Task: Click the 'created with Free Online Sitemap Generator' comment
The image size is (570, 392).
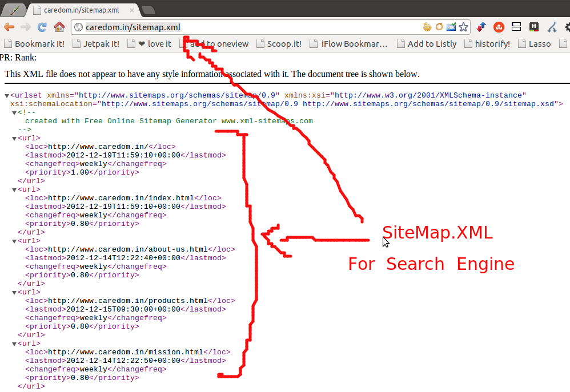Action: click(x=169, y=121)
